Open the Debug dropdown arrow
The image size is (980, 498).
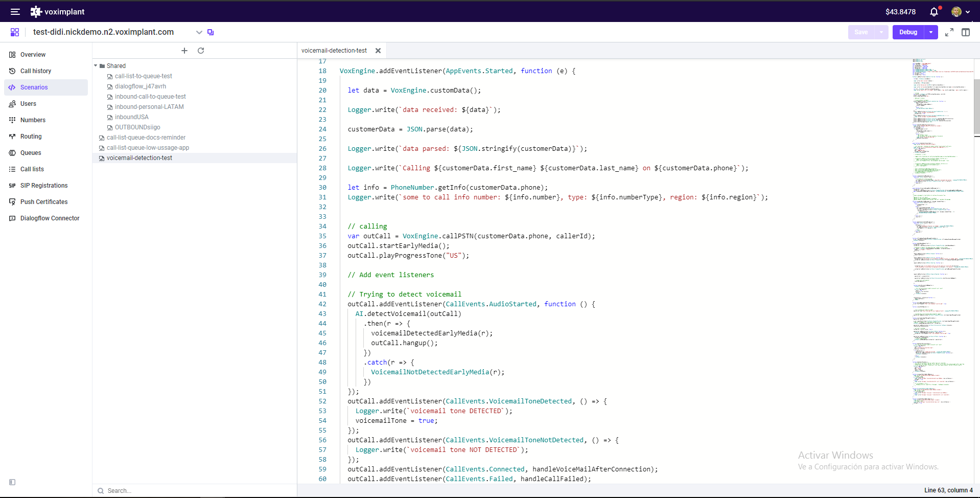pos(931,32)
